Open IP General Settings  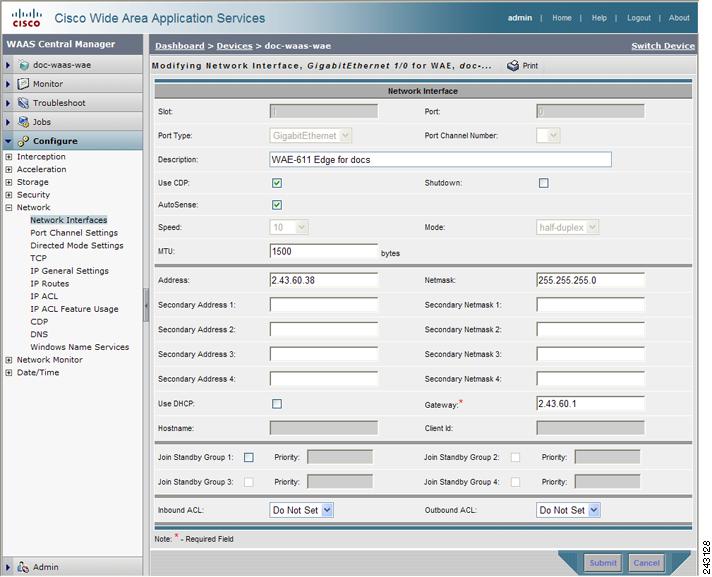point(69,271)
